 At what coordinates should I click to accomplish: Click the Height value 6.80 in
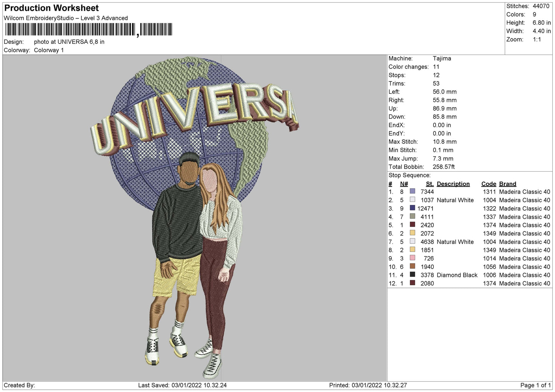pos(542,23)
